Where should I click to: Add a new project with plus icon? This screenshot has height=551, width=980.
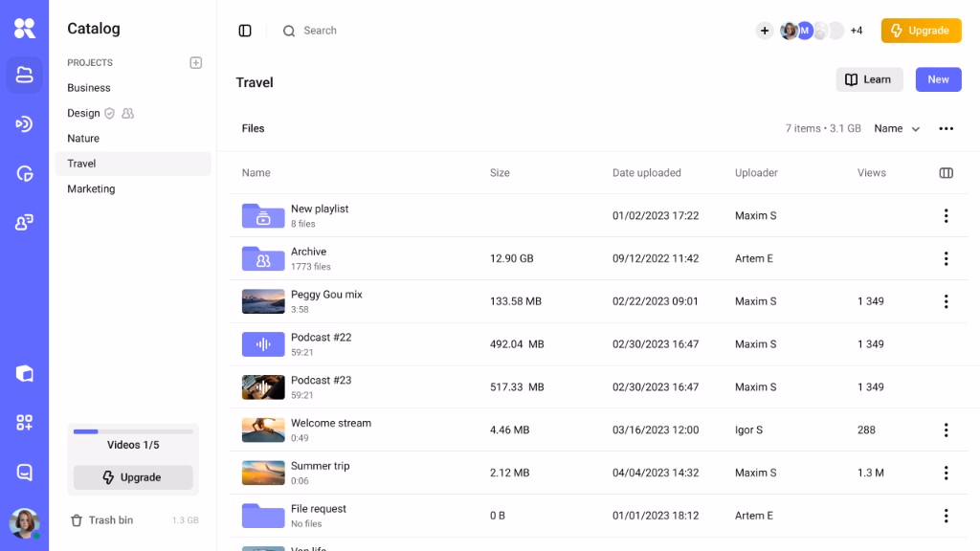[x=195, y=62]
